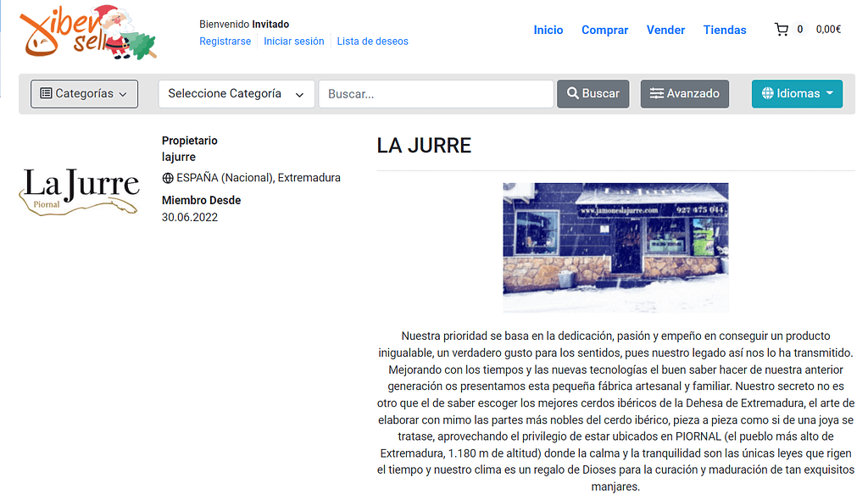Click the cart total 0,00€

click(828, 30)
